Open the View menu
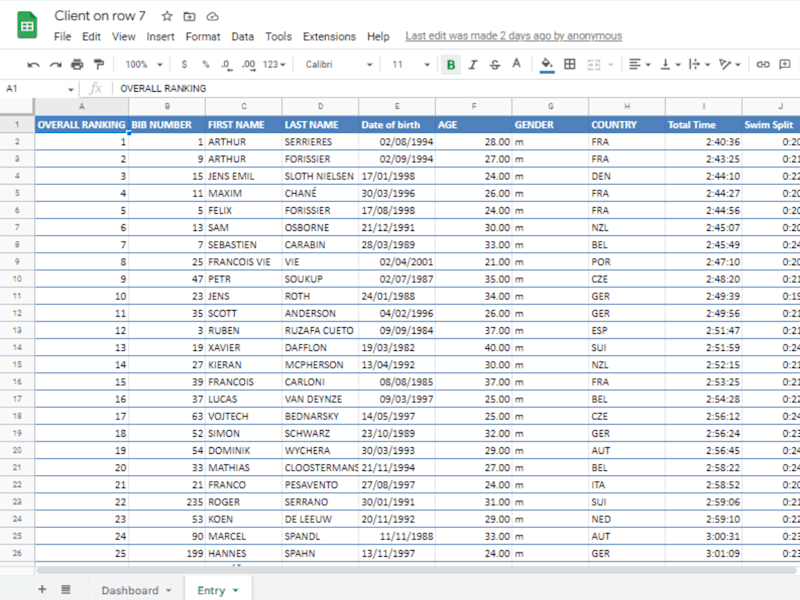The width and height of the screenshot is (800, 600). click(123, 36)
